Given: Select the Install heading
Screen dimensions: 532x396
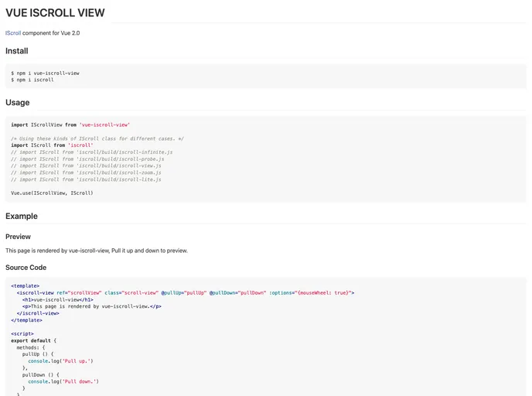Looking at the screenshot, I should click(17, 51).
